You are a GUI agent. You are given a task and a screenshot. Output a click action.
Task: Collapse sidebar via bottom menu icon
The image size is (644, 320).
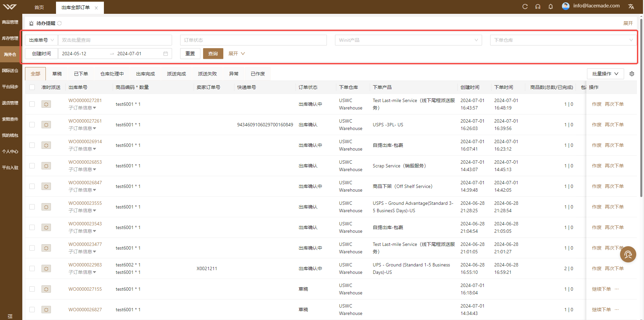[10, 316]
